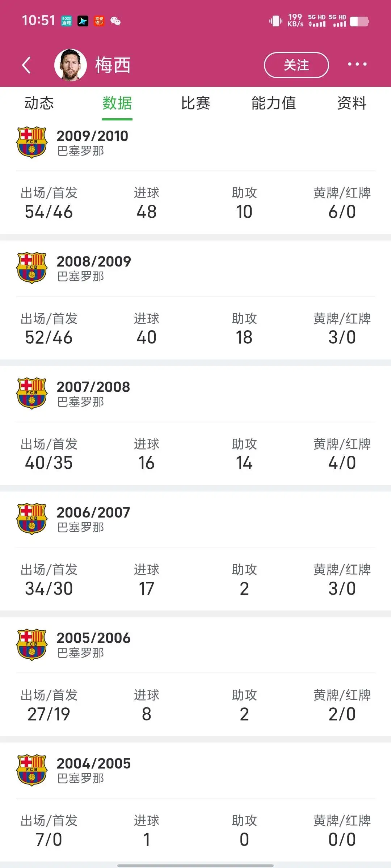391x868 pixels.
Task: Open the 资料 tab
Action: 352,103
